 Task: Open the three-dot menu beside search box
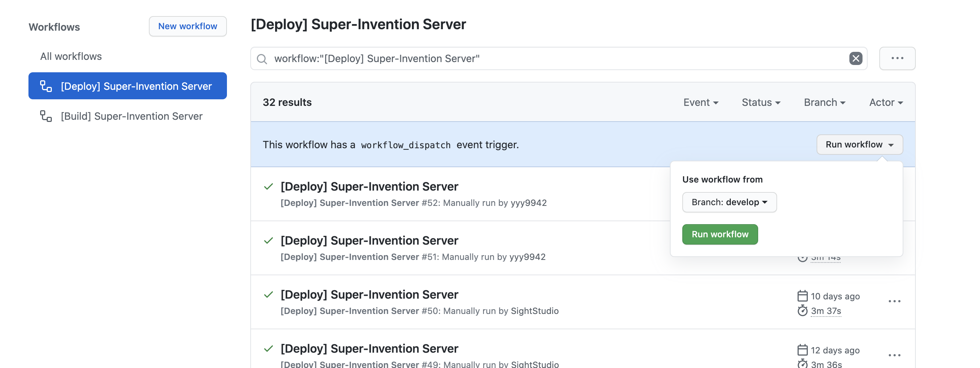(x=897, y=58)
